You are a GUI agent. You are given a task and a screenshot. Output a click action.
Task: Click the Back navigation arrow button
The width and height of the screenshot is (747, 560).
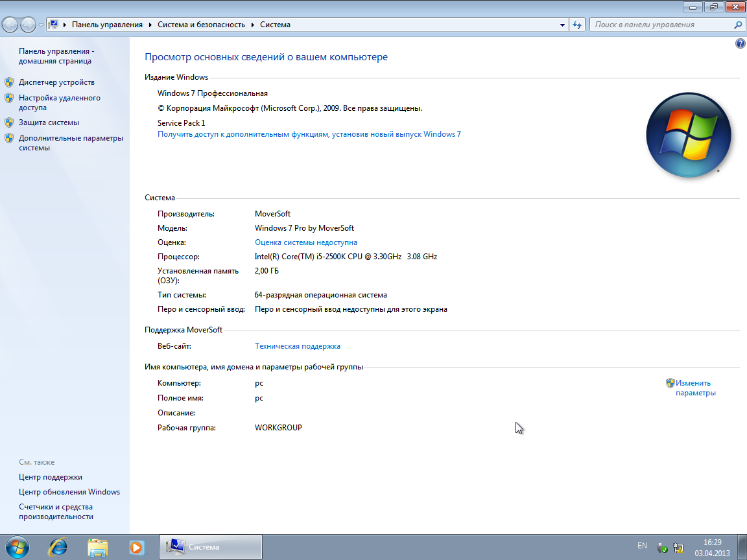tap(10, 25)
